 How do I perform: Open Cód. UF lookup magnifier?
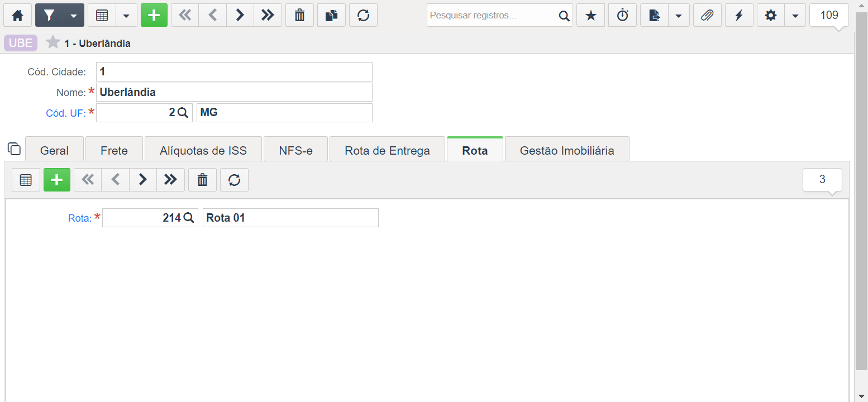pos(183,113)
